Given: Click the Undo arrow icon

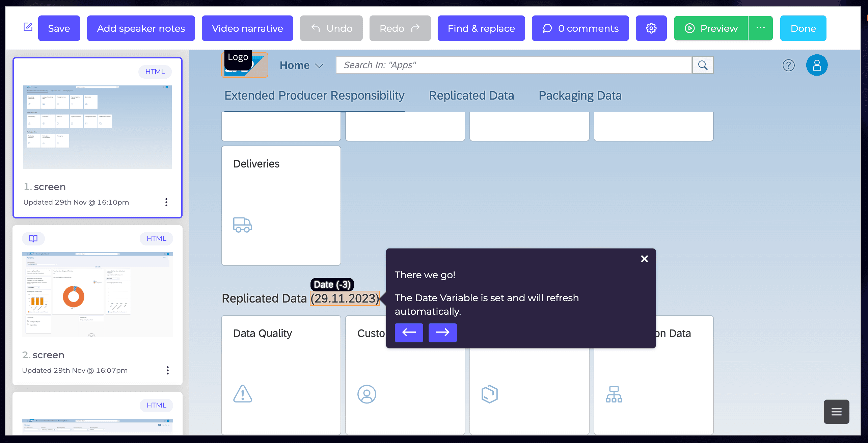Looking at the screenshot, I should tap(316, 28).
